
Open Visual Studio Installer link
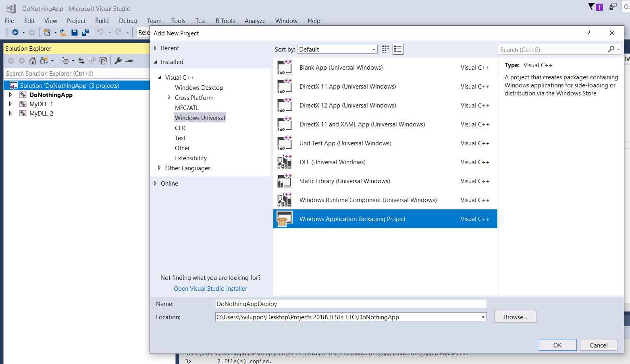[x=210, y=288]
